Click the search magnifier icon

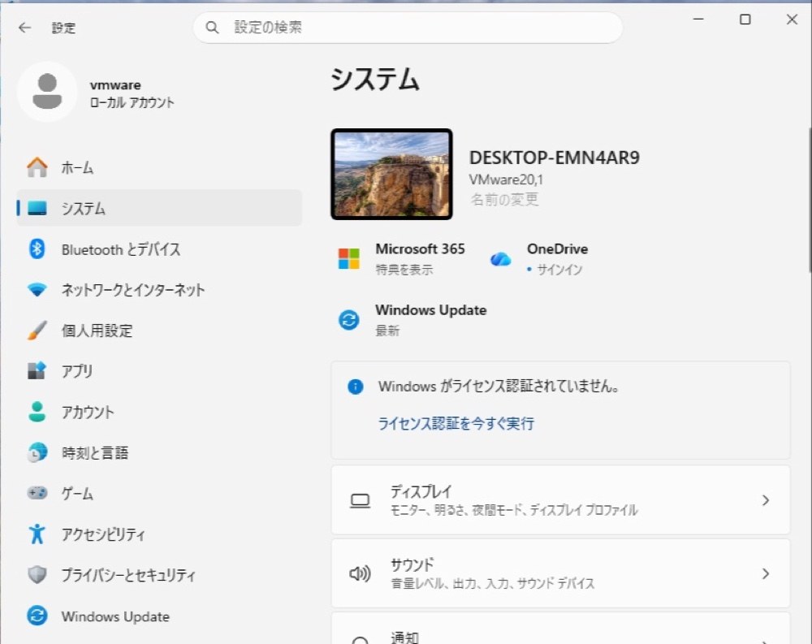coord(212,28)
